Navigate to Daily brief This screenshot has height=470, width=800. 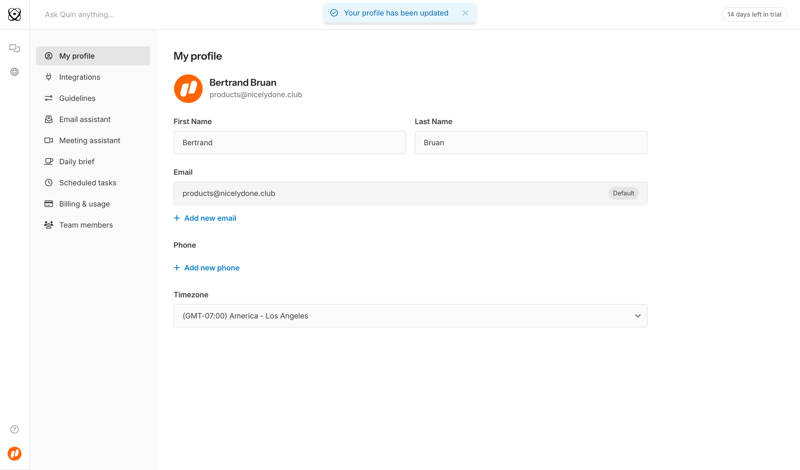[x=76, y=162]
